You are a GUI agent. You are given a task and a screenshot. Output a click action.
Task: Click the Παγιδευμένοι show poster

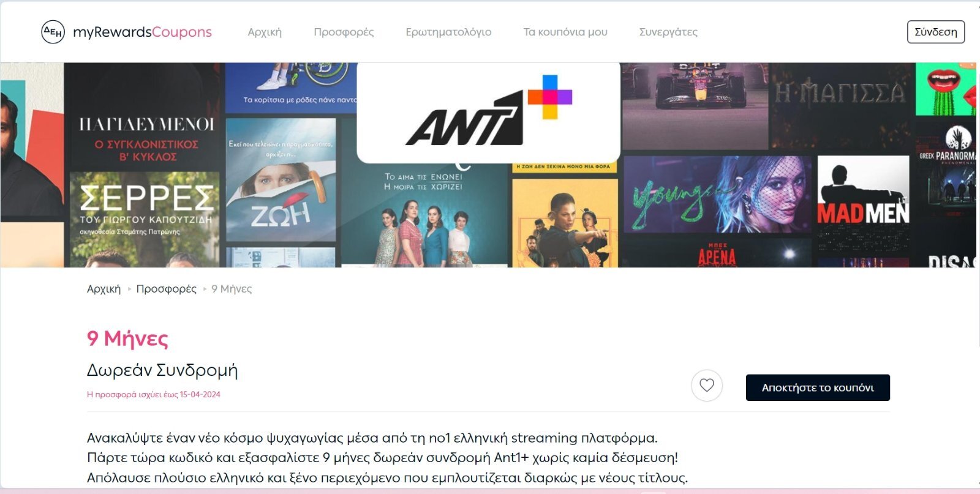[145, 116]
